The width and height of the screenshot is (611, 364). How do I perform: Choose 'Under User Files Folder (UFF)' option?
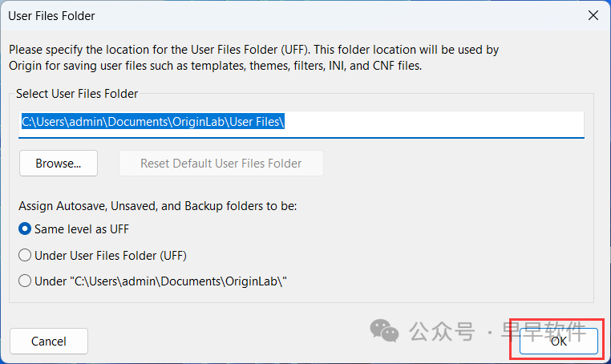pos(25,255)
